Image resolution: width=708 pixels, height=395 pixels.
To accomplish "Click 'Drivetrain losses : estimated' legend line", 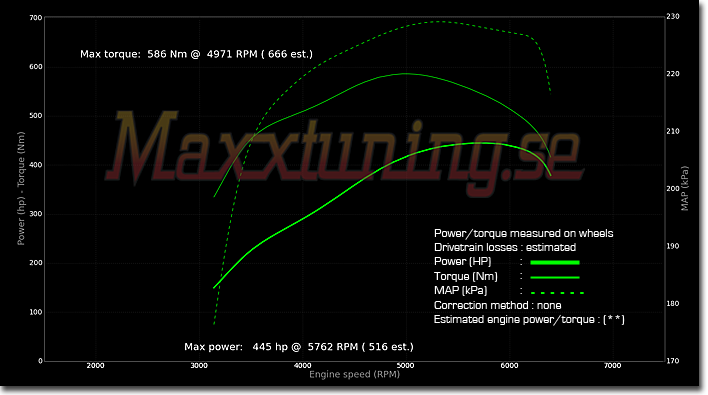I will pos(505,247).
